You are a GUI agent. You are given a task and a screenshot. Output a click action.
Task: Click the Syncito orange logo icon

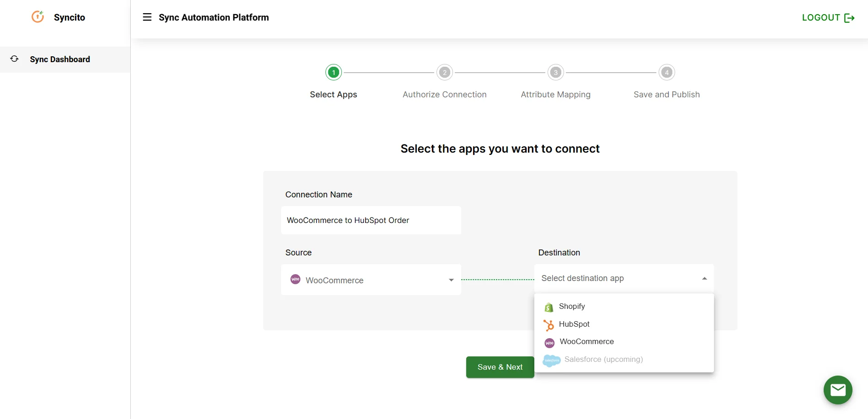[37, 17]
